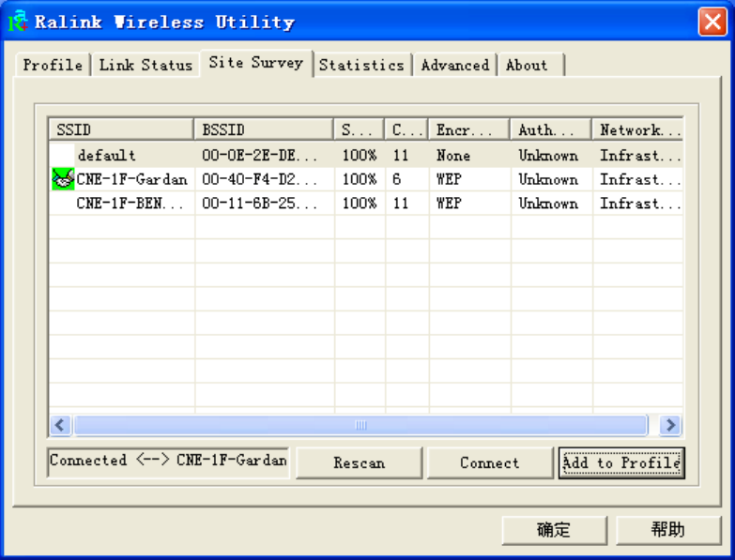The image size is (735, 560).
Task: Sort the list by SSID column header
Action: (x=121, y=129)
